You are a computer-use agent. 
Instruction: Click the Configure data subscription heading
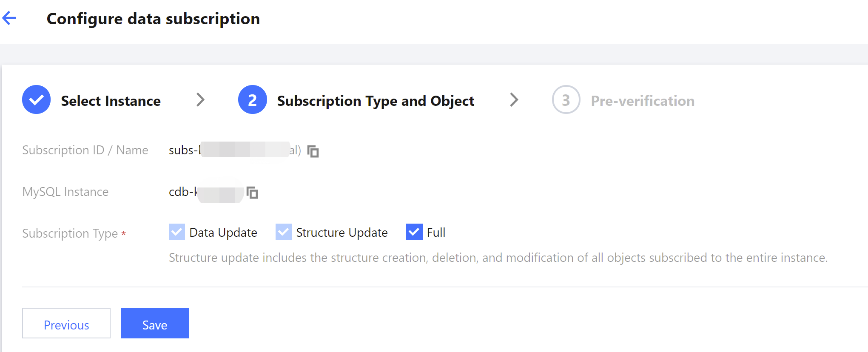(153, 19)
